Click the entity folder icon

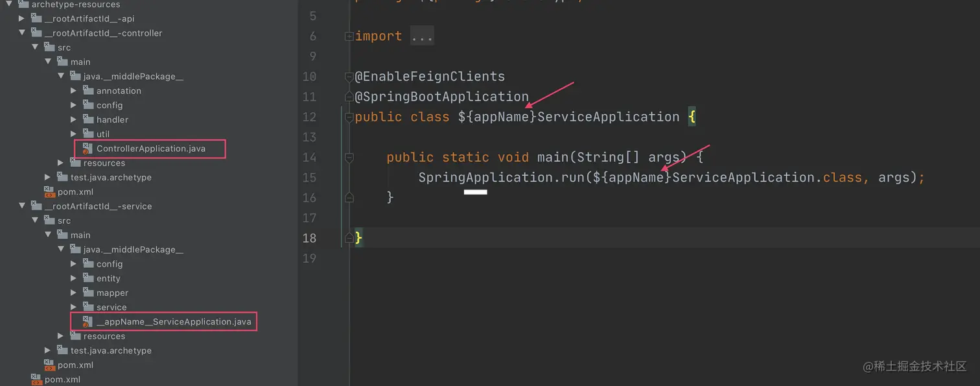click(88, 278)
